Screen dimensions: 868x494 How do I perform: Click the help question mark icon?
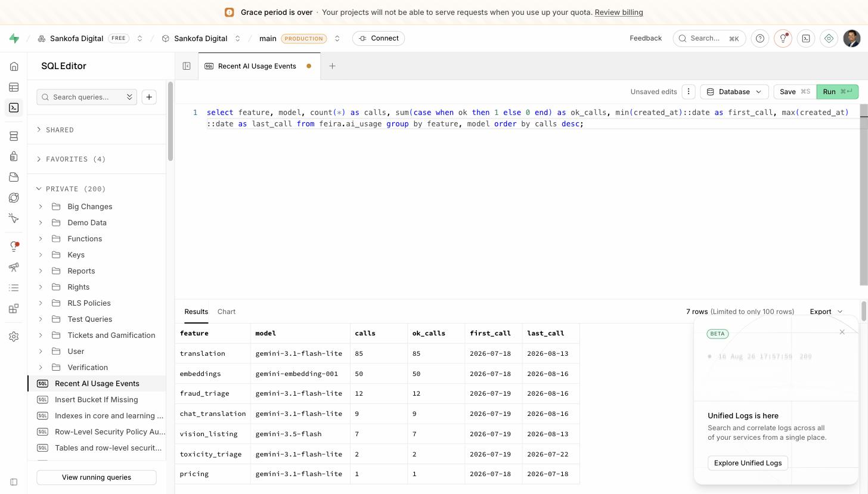760,38
